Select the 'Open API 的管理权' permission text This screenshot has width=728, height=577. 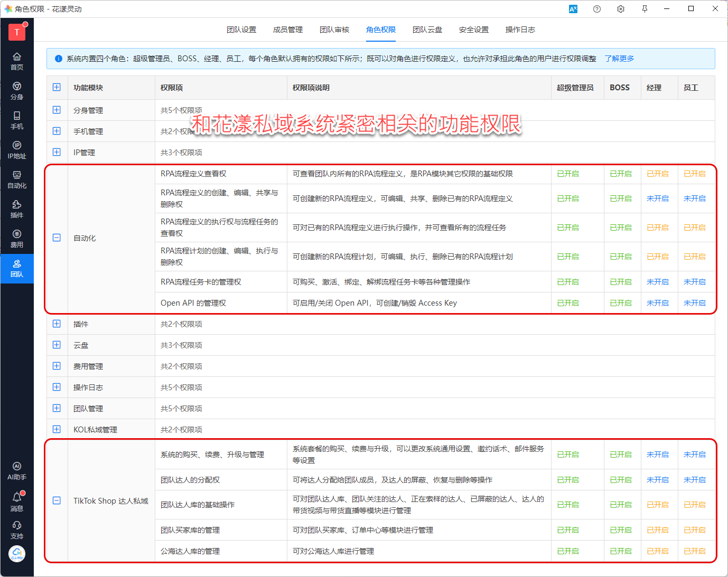click(x=193, y=303)
